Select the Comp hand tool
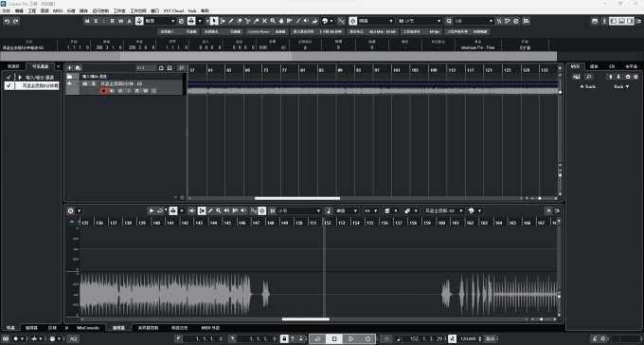Viewport: 644px width, 345px height. [281, 21]
